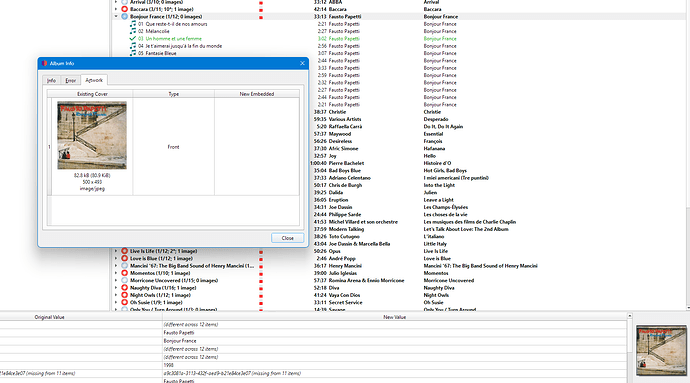Click the Close button in Album Info dialog

tap(287, 238)
